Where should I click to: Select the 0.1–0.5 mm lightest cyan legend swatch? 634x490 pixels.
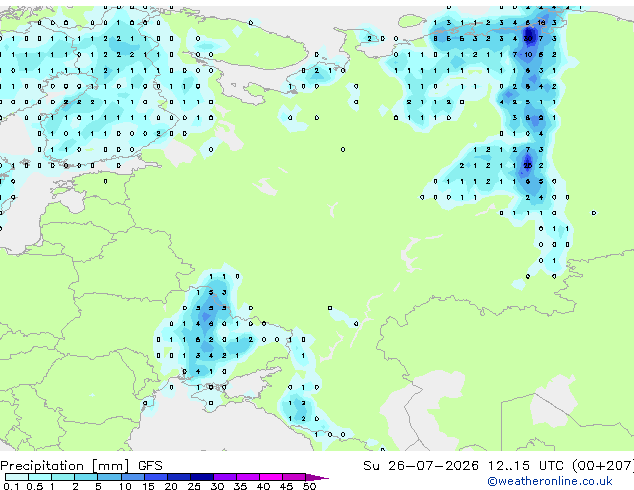tap(17, 477)
